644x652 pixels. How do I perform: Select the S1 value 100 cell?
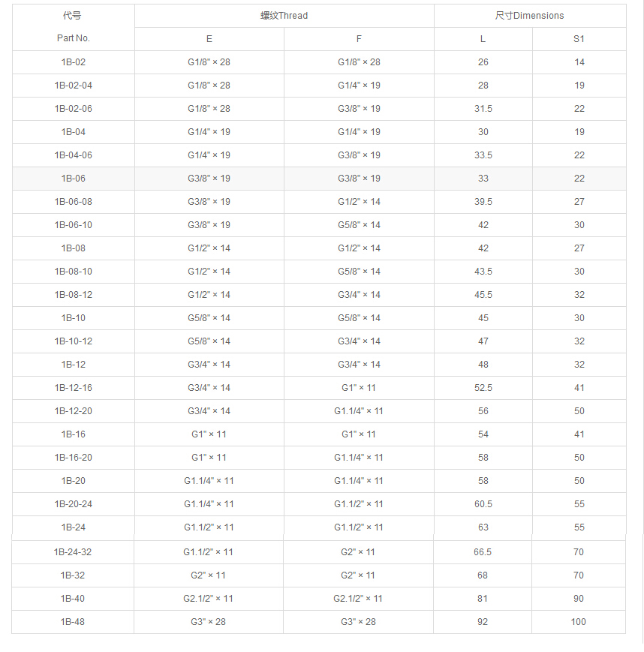579,622
